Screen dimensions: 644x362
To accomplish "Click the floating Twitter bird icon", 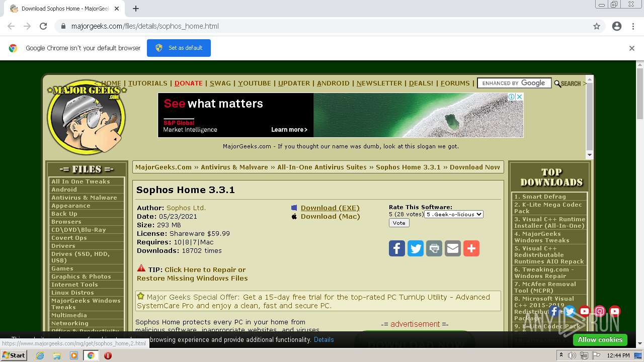I will (570, 311).
